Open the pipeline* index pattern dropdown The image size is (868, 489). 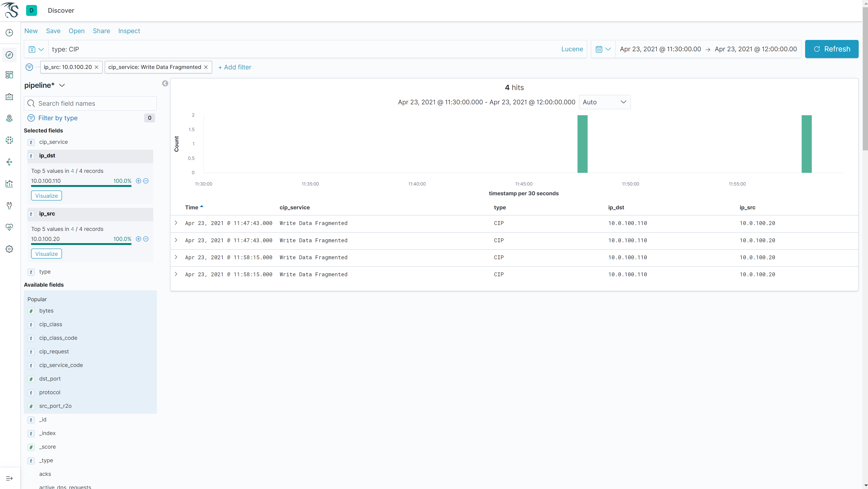click(44, 85)
